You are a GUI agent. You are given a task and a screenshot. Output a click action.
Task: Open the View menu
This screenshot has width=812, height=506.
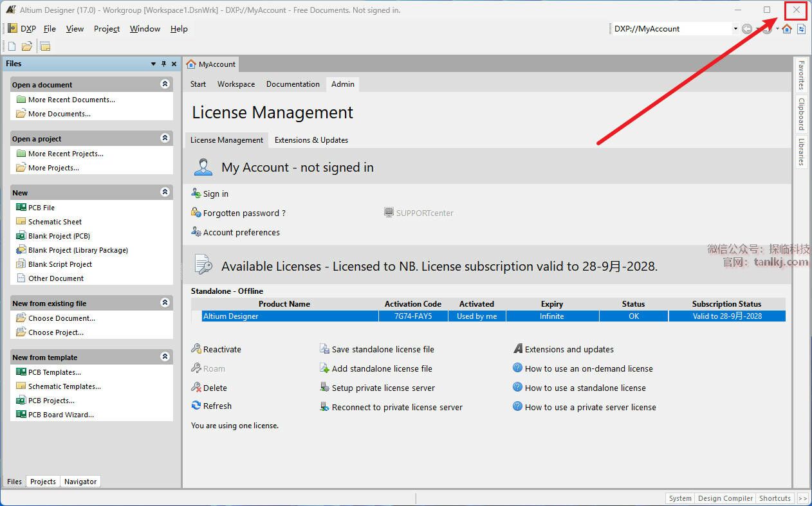click(x=75, y=28)
